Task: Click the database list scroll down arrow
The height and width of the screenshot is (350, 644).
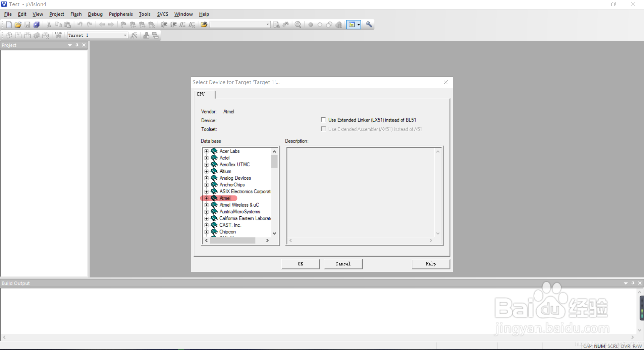Action: 274,233
